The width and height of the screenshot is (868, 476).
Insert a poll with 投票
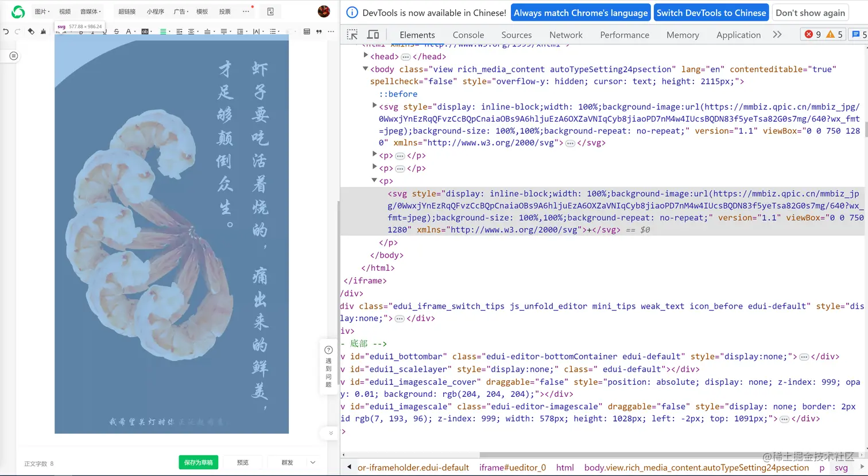(225, 11)
